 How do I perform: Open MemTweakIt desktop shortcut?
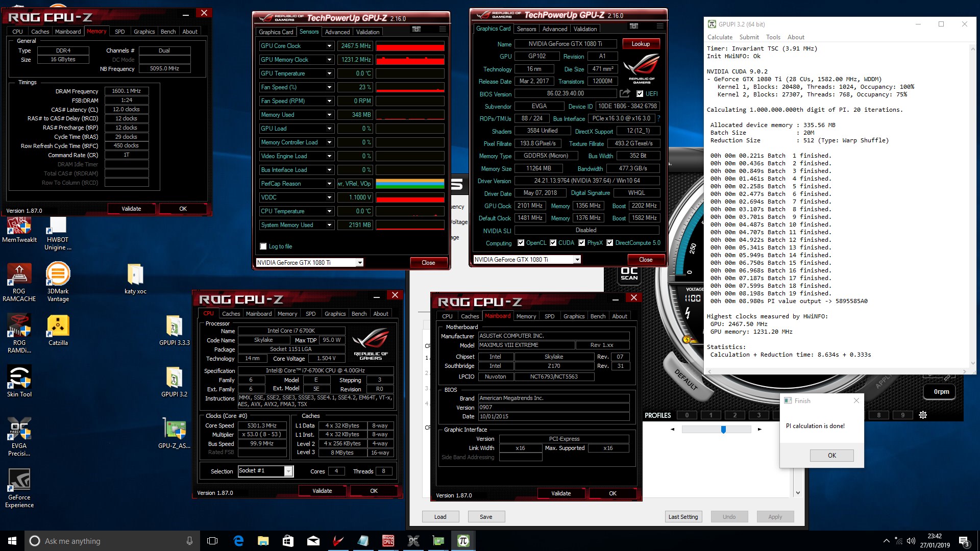pos(19,230)
